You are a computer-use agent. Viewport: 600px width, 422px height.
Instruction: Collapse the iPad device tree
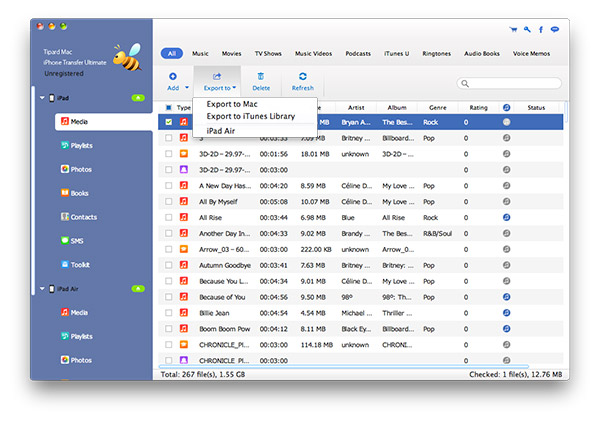pos(42,98)
